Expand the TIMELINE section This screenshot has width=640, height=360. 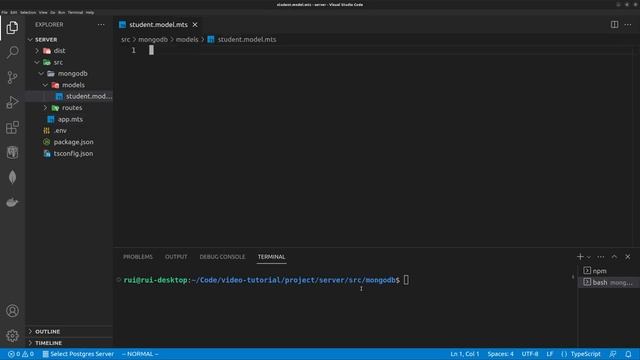click(48, 343)
